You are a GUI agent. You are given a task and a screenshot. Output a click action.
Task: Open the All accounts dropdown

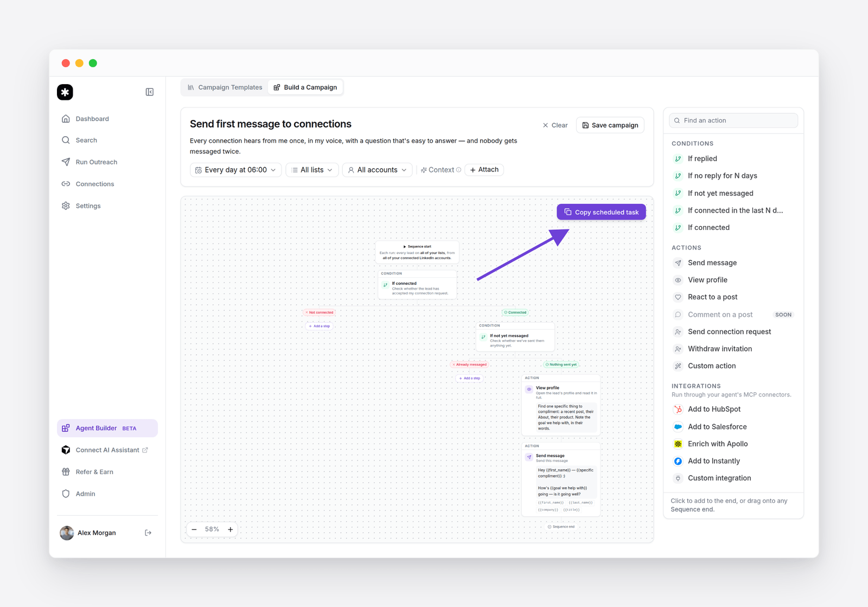click(378, 170)
